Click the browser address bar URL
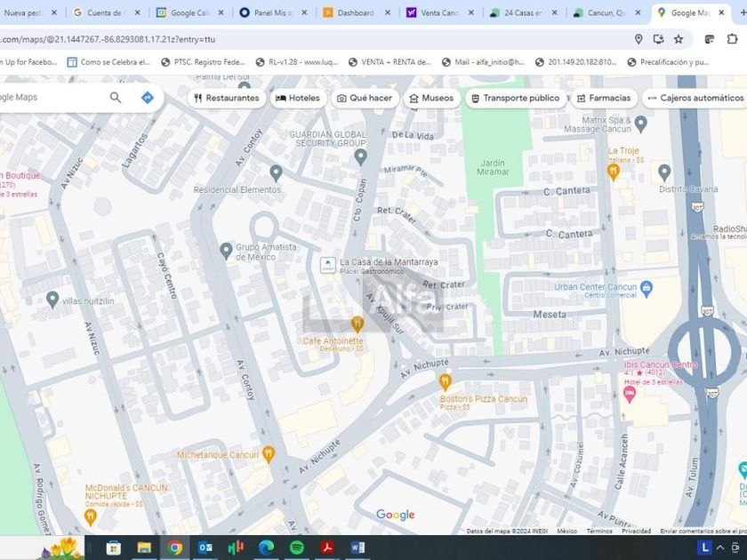This screenshot has height=560, width=747. coord(267,39)
